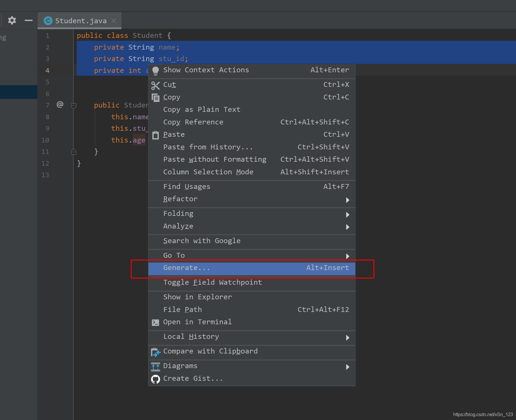Click the lightbulb Show Context Actions icon

tap(156, 71)
